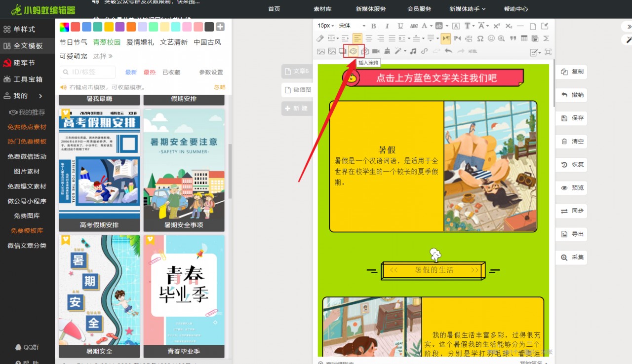Insert a table with the table icon
Screen dimensions: 632x364
(x=523, y=38)
